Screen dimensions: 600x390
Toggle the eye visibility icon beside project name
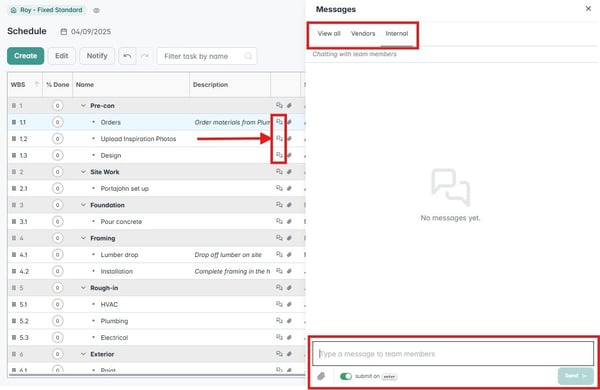(96, 10)
